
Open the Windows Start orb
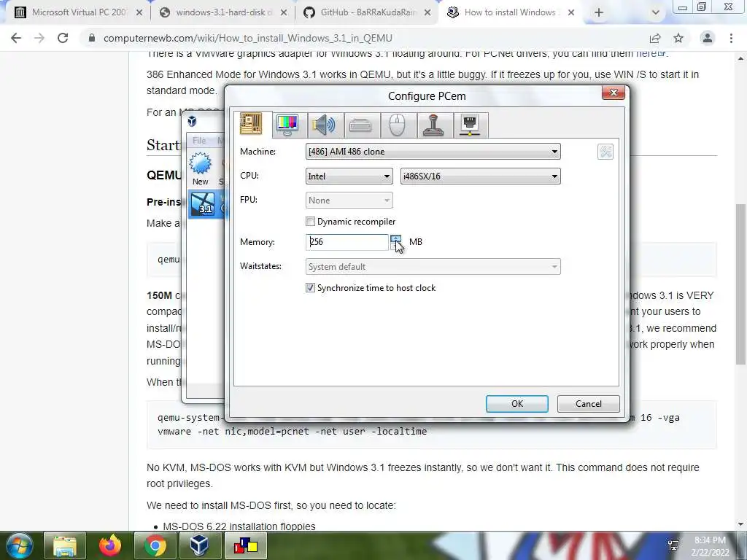pos(19,545)
